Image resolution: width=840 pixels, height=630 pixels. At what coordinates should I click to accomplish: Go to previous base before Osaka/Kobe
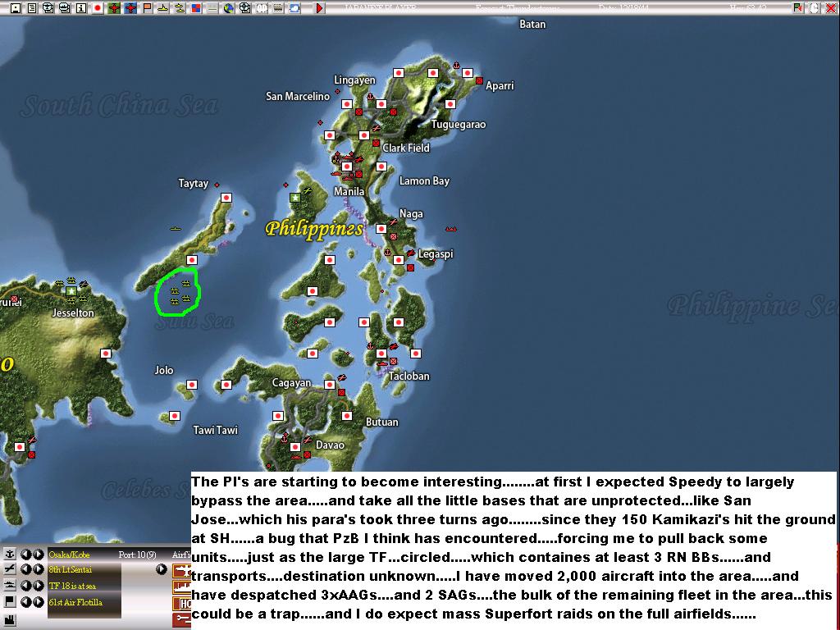pos(25,554)
